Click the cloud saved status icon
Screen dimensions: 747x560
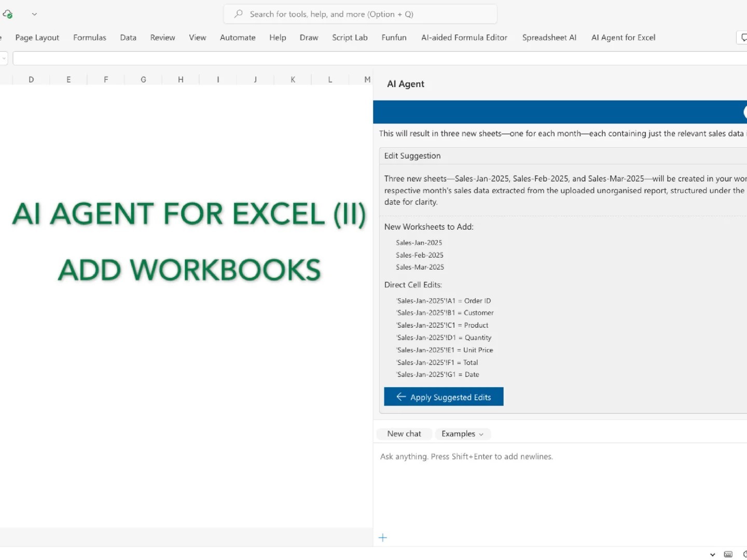[x=7, y=14]
